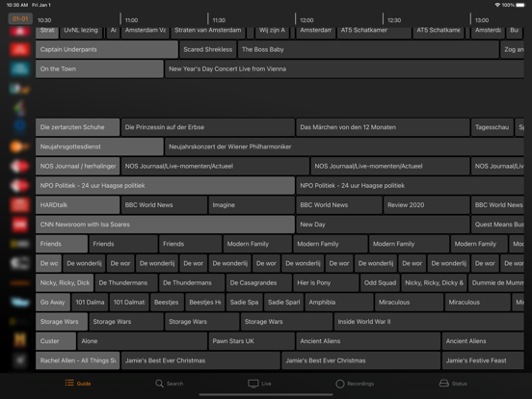The width and height of the screenshot is (532, 399).
Task: Select the New Day program
Action: point(383,225)
